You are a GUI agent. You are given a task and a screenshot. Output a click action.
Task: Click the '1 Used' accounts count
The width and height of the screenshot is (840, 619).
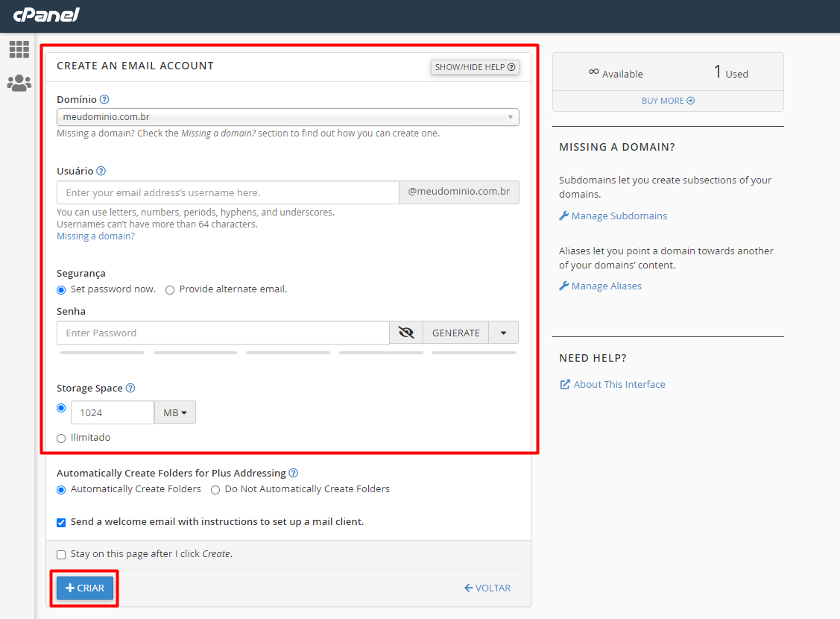click(x=731, y=72)
